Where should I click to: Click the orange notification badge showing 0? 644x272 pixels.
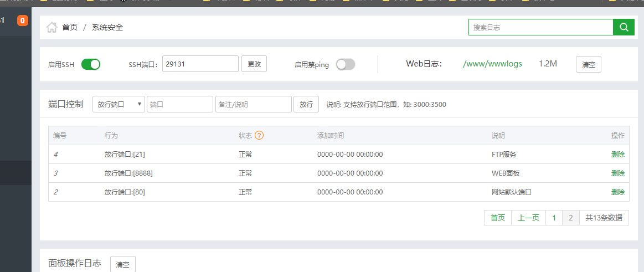[23, 20]
